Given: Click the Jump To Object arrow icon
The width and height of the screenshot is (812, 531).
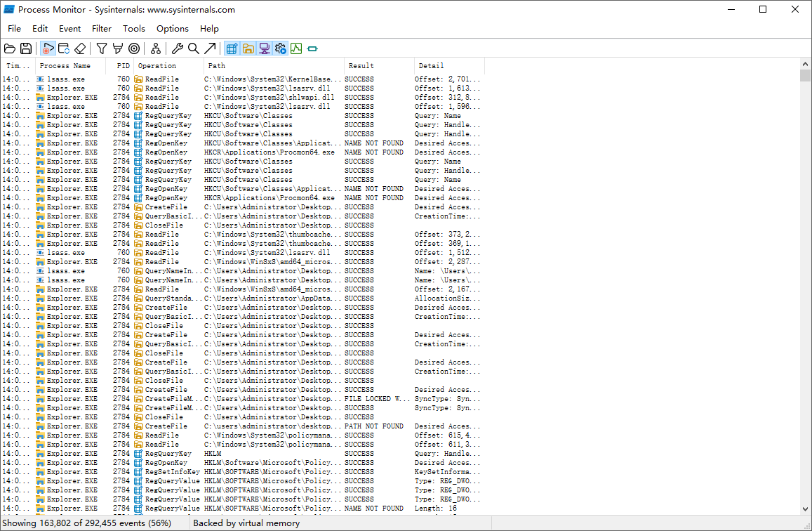Looking at the screenshot, I should (210, 48).
